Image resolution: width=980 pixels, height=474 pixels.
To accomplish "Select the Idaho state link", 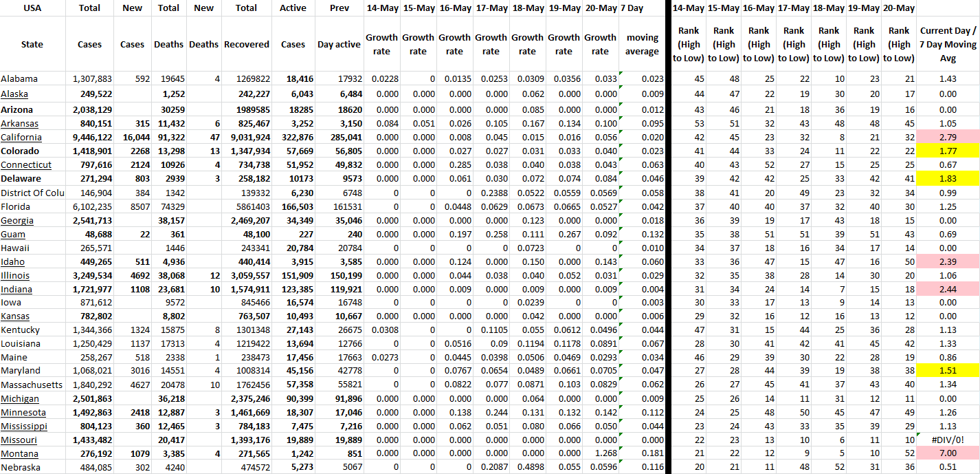I will pyautogui.click(x=12, y=261).
